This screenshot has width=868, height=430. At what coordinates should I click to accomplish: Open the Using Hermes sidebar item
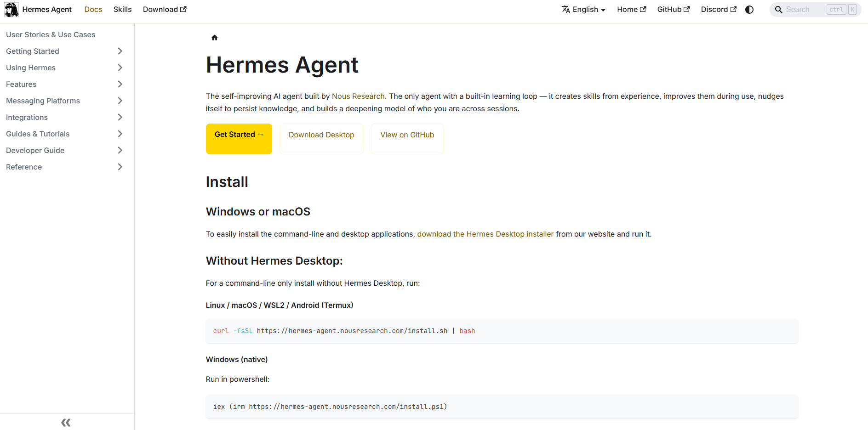[x=31, y=68]
